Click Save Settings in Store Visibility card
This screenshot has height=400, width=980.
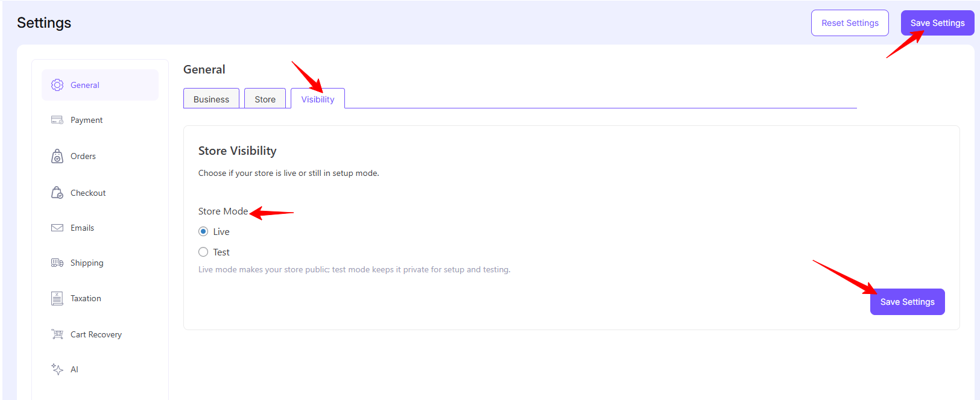click(907, 302)
